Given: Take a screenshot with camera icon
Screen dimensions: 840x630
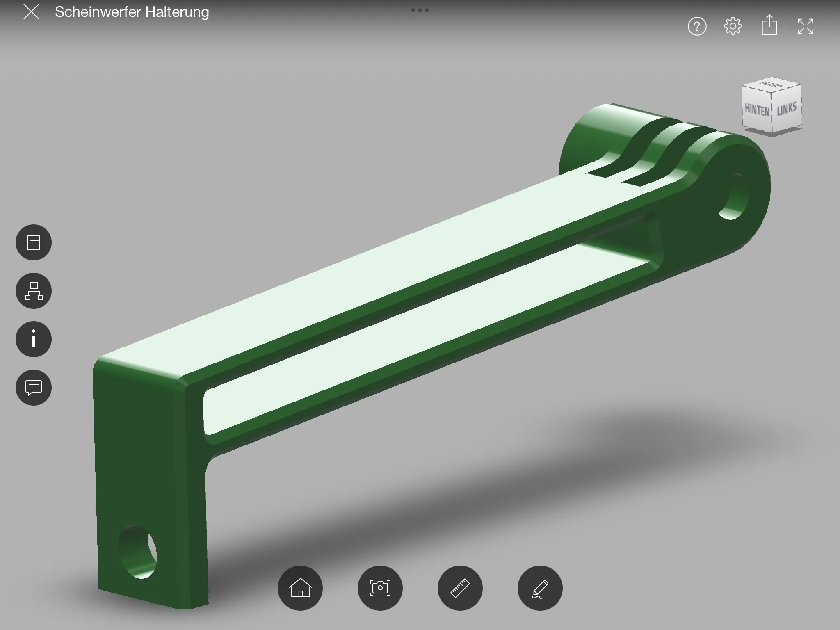Looking at the screenshot, I should [x=380, y=588].
